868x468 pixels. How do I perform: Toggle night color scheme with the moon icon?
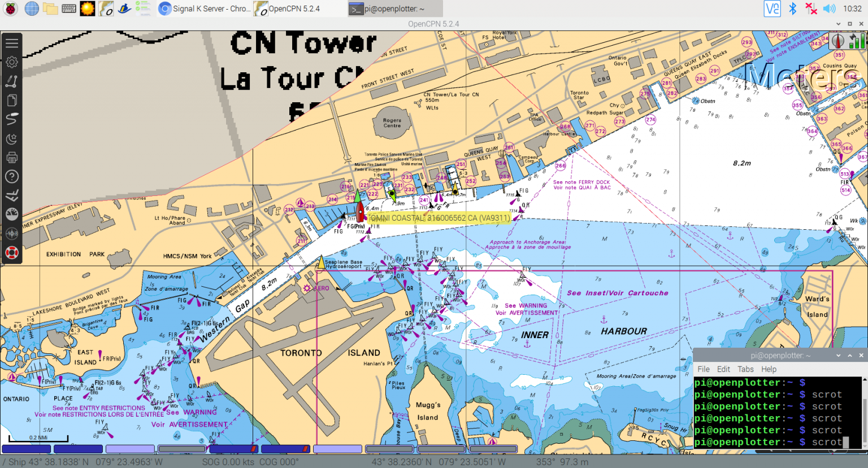coord(12,138)
